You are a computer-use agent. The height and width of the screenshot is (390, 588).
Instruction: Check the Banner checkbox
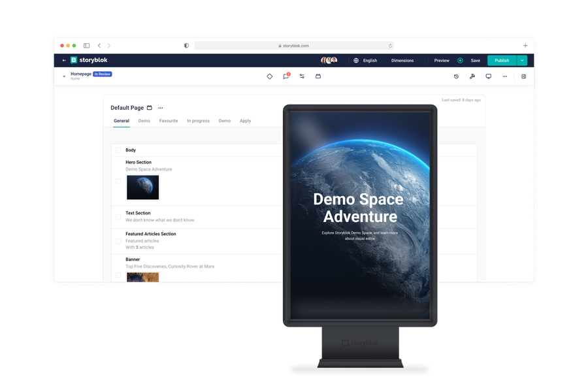(x=118, y=275)
